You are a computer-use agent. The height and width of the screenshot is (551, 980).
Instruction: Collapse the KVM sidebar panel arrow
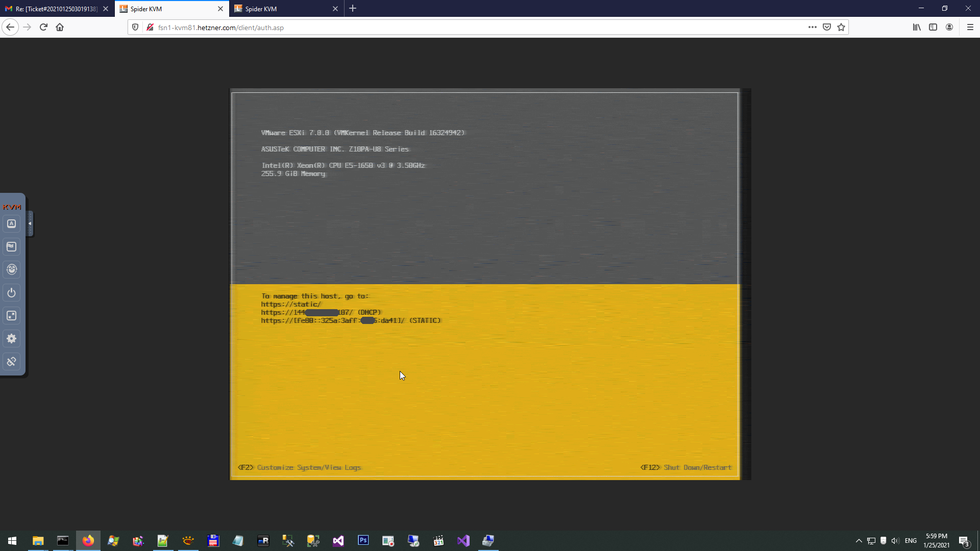click(x=30, y=223)
